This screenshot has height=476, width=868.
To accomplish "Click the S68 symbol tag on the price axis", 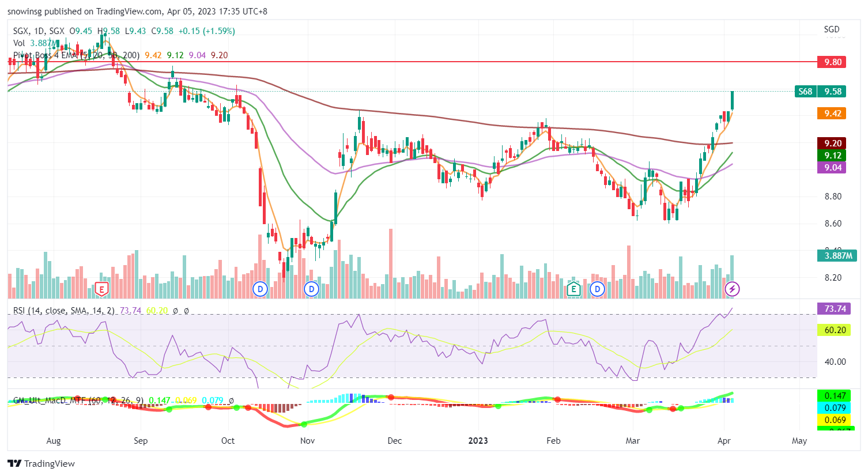I will click(x=805, y=91).
